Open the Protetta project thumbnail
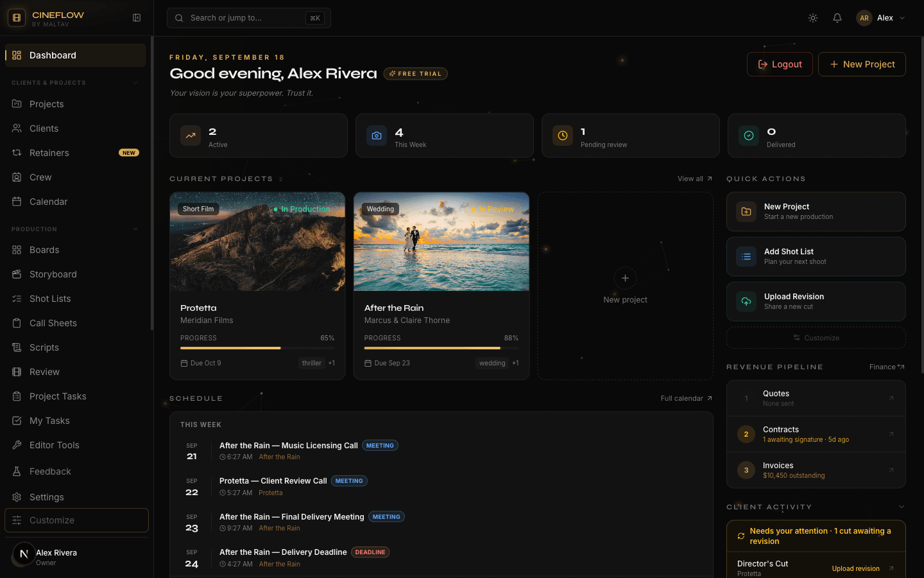This screenshot has height=578, width=924. point(257,241)
